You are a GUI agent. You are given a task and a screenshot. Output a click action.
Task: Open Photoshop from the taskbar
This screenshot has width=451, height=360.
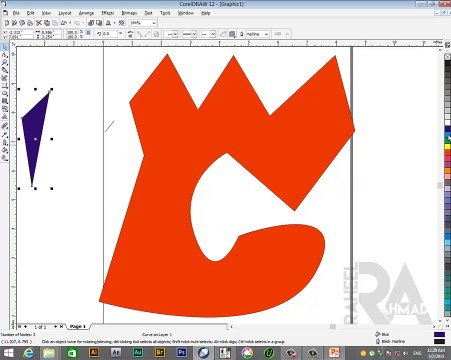[182, 352]
